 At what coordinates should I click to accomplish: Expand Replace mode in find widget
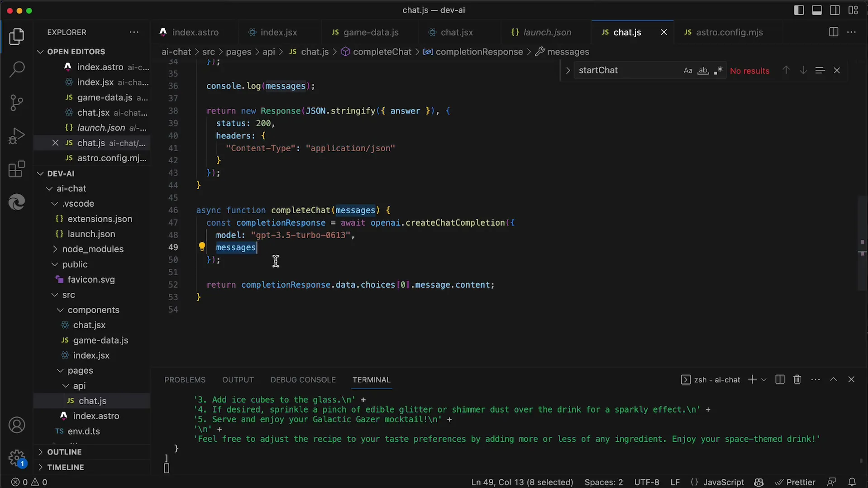[568, 71]
